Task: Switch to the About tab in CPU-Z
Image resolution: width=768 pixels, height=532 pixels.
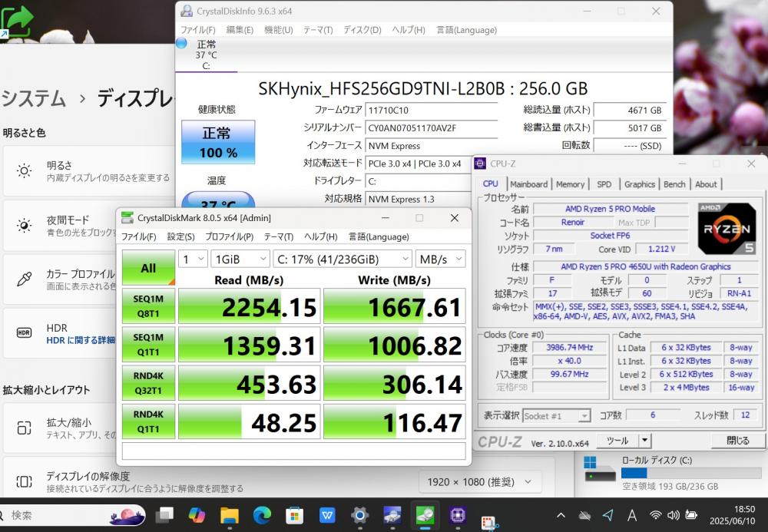Action: (x=706, y=184)
